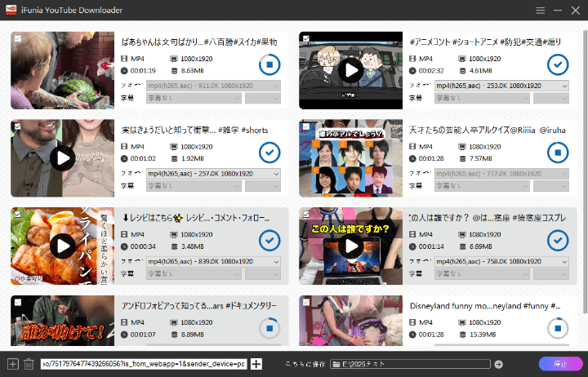
Task: Click completed checkmark on #アニメコント video
Action: point(558,64)
